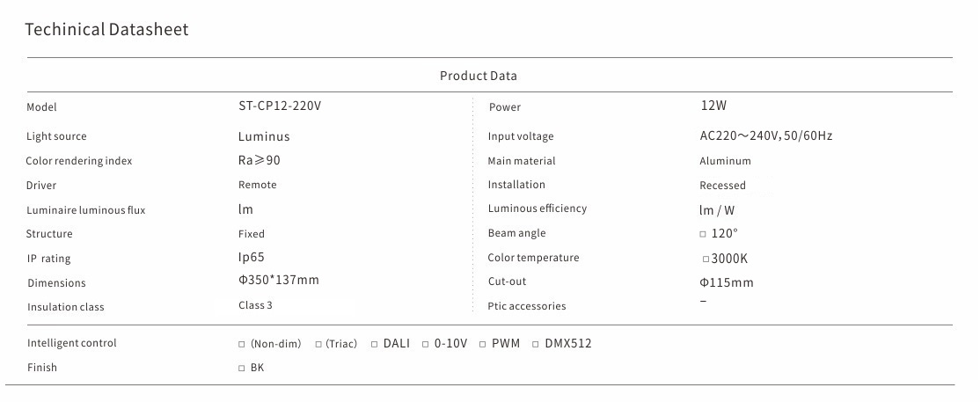
Task: Check the PWM control box
Action: (483, 344)
